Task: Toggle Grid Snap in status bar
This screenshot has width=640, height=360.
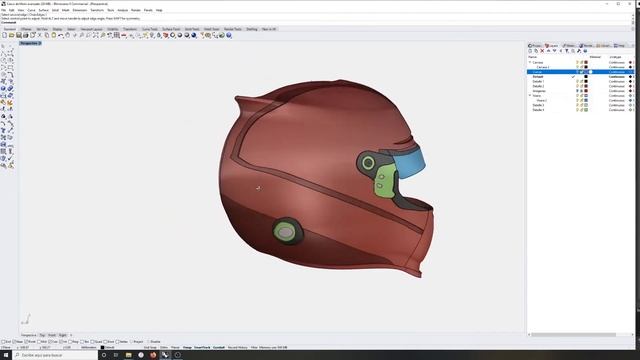Action: 150,348
